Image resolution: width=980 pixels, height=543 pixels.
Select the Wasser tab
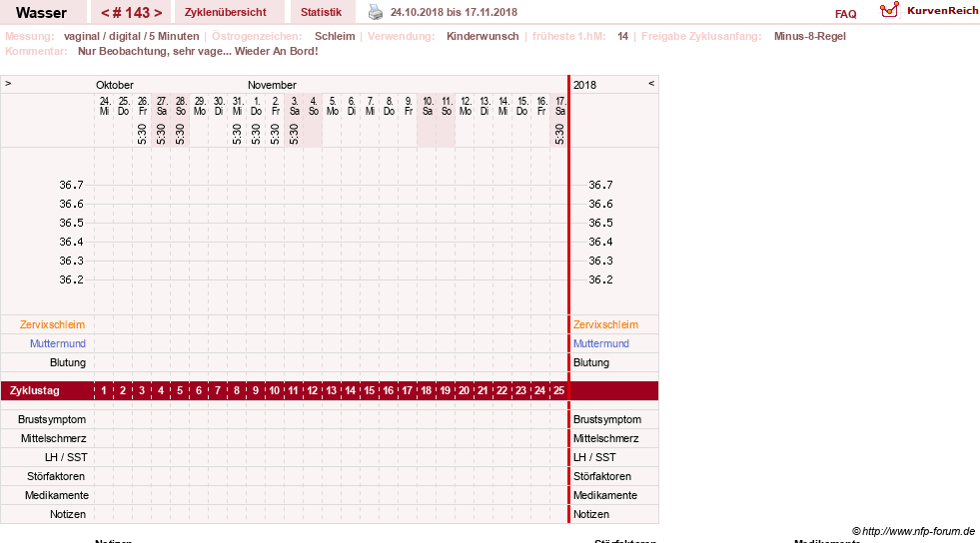click(41, 13)
